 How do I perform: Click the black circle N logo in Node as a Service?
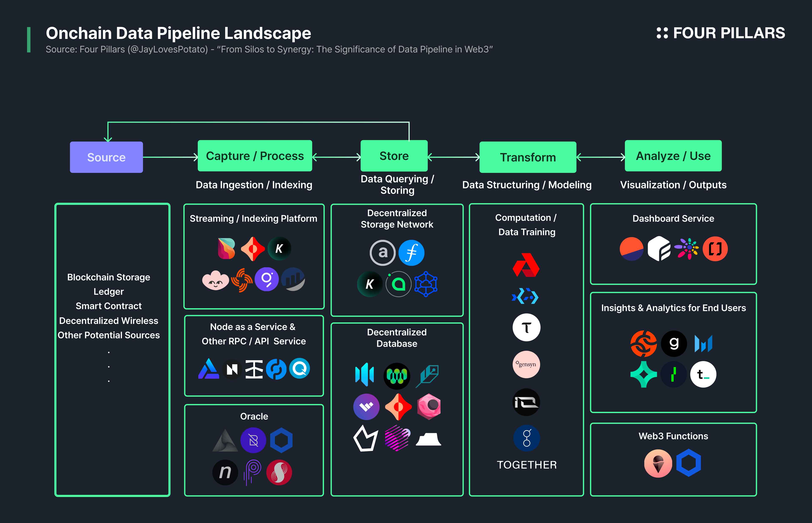coord(232,369)
